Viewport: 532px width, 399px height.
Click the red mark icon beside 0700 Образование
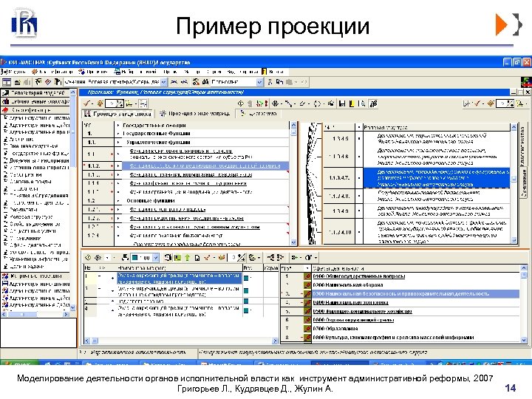point(307,329)
